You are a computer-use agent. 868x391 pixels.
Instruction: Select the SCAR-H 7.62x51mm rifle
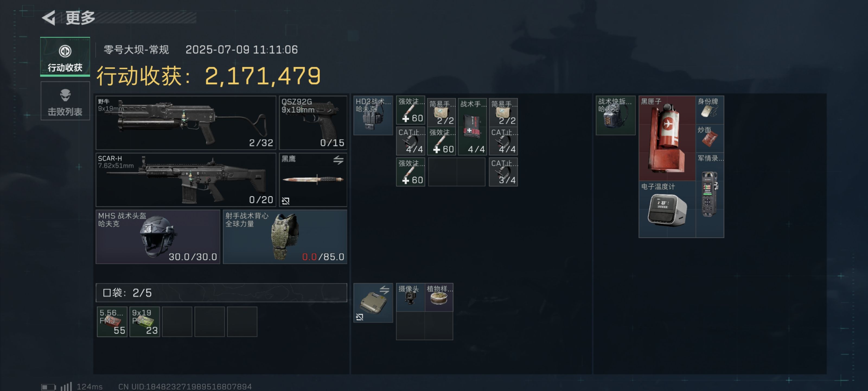(x=186, y=180)
